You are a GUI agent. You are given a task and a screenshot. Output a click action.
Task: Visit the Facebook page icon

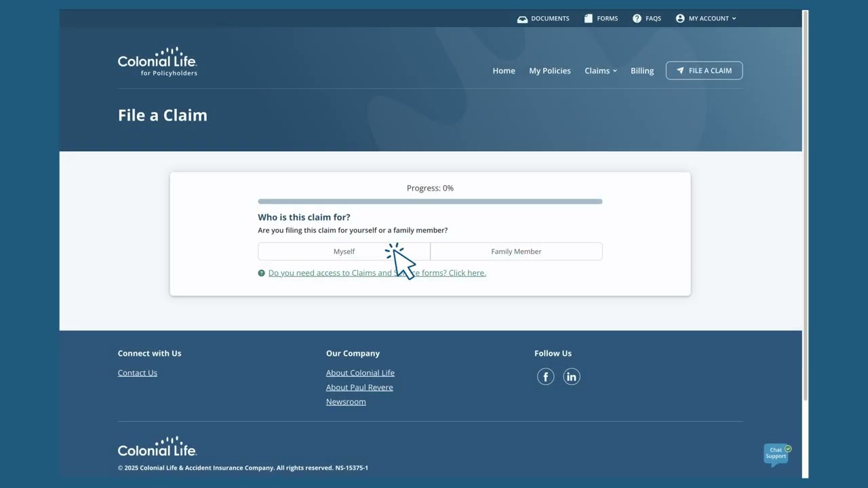coord(546,377)
